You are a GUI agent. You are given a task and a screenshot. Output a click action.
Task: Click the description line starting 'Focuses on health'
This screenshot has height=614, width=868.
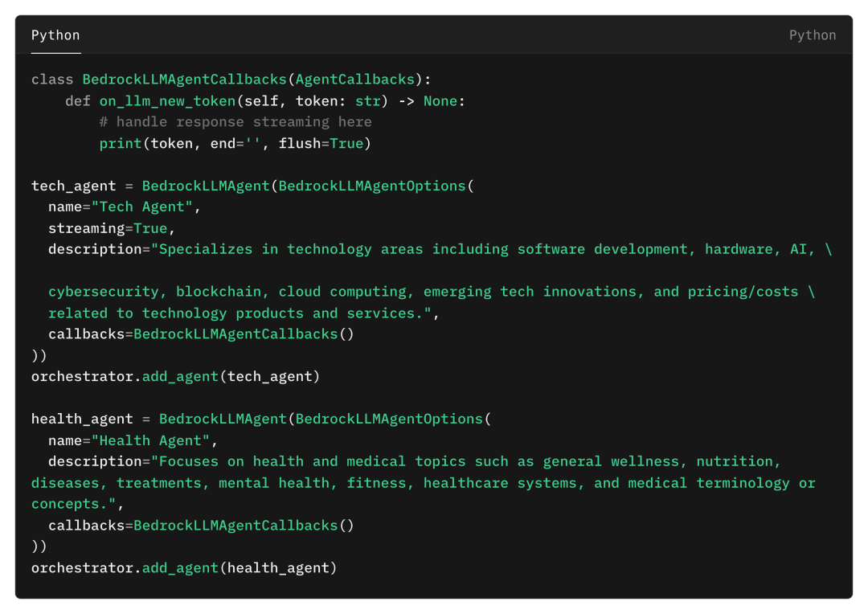point(415,462)
